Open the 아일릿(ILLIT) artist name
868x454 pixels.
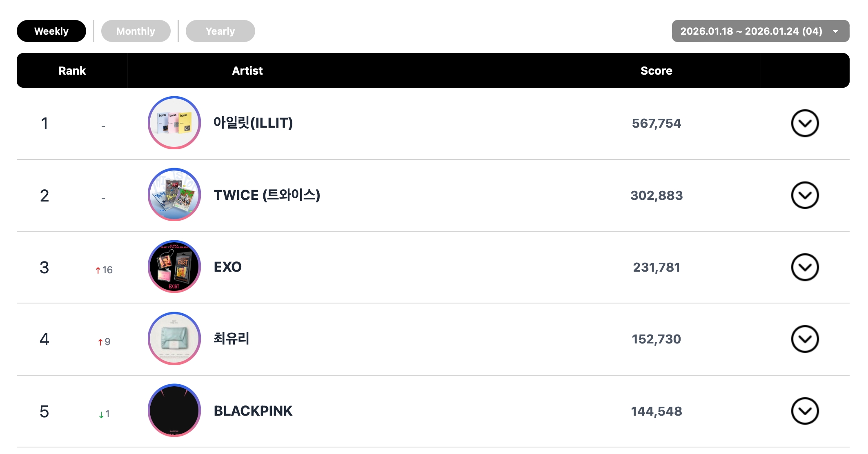pos(253,123)
